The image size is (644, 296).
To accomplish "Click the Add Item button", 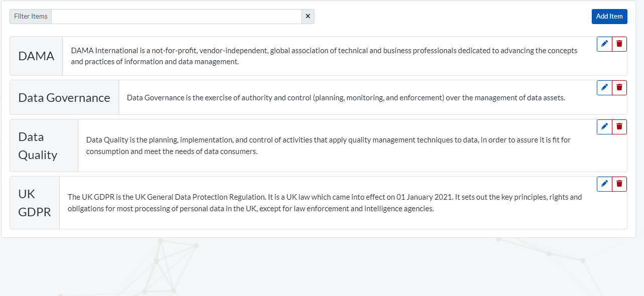I will click(x=609, y=17).
